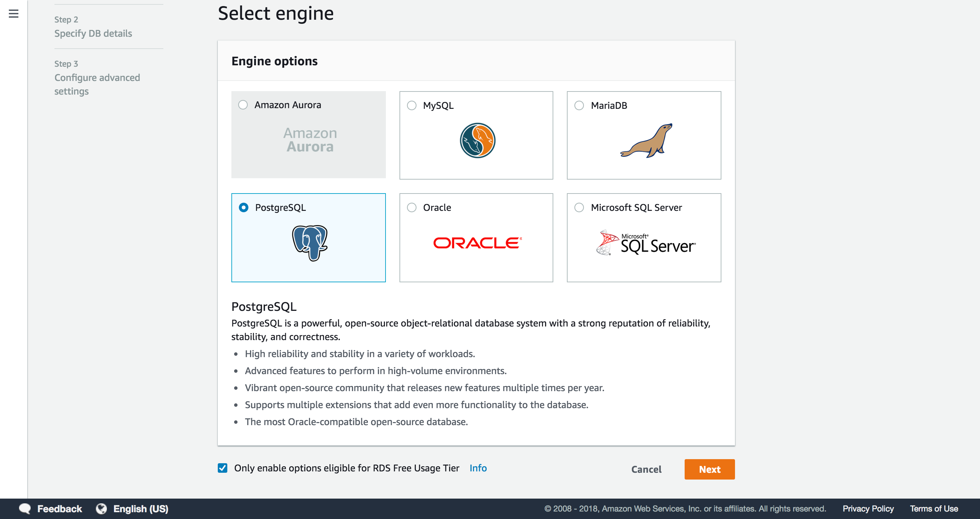Open the Info link about Free Usage Tier

click(478, 468)
